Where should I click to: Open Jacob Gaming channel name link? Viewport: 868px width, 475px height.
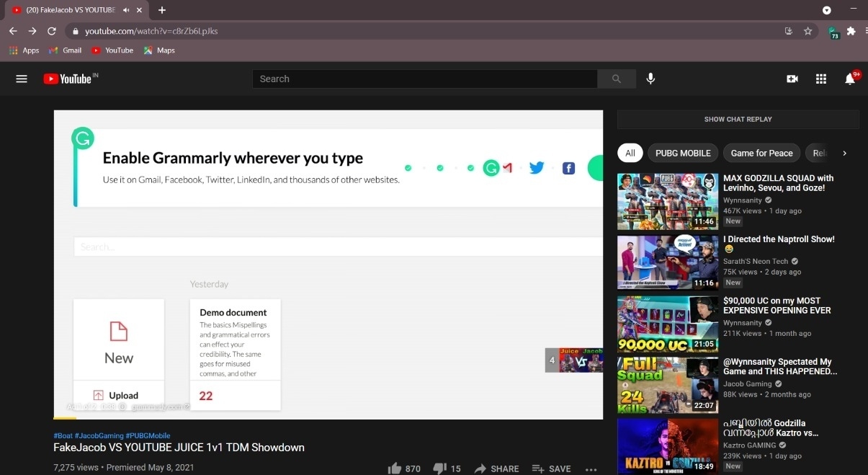pyautogui.click(x=747, y=384)
